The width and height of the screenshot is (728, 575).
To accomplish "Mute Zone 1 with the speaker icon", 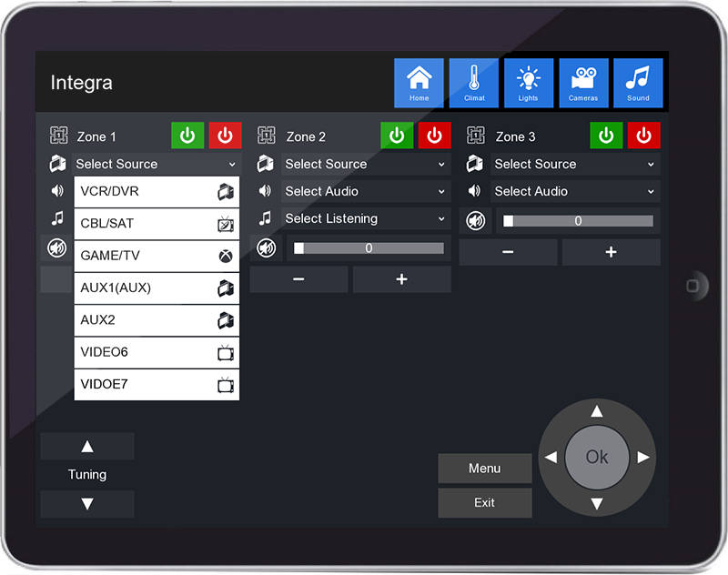I will (x=56, y=247).
